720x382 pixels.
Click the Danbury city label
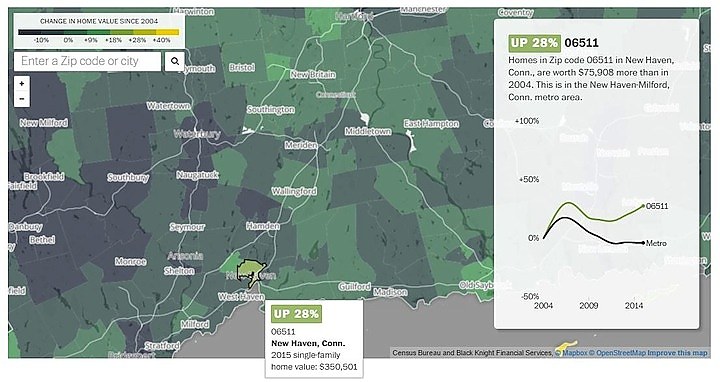click(x=25, y=227)
